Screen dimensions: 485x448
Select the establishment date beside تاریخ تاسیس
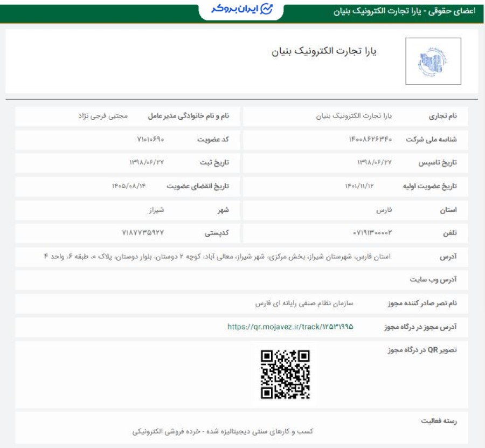[375, 162]
